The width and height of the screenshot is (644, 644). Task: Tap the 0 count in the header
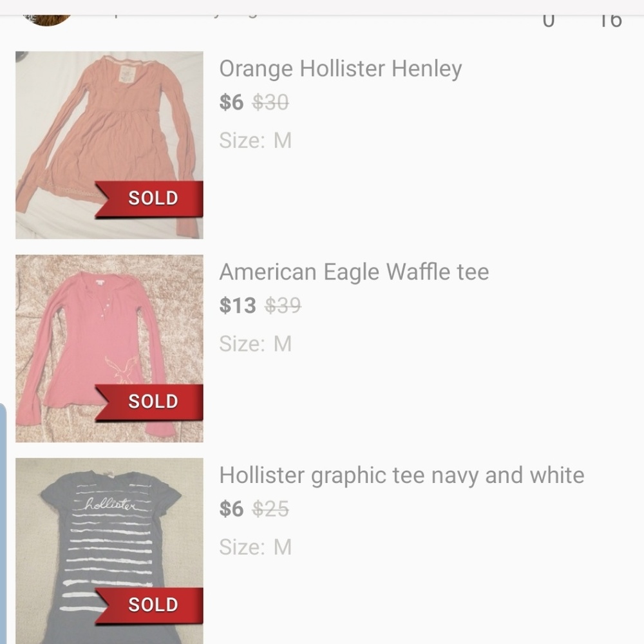548,21
